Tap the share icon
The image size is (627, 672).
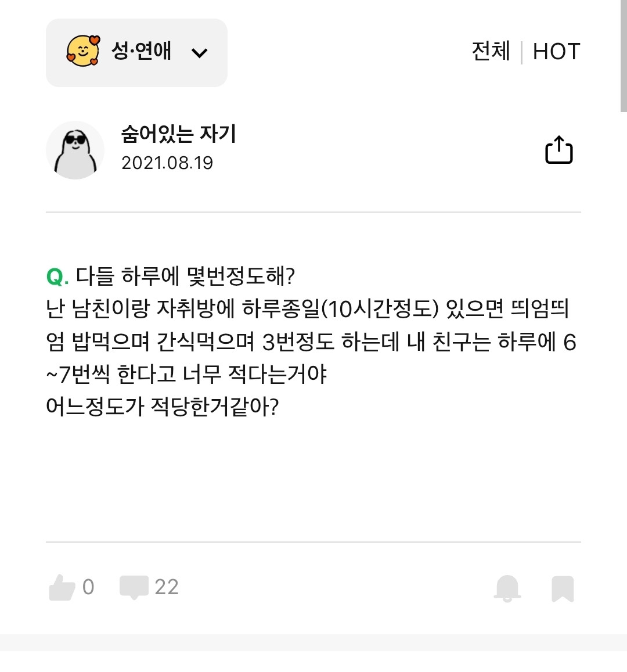pyautogui.click(x=558, y=150)
